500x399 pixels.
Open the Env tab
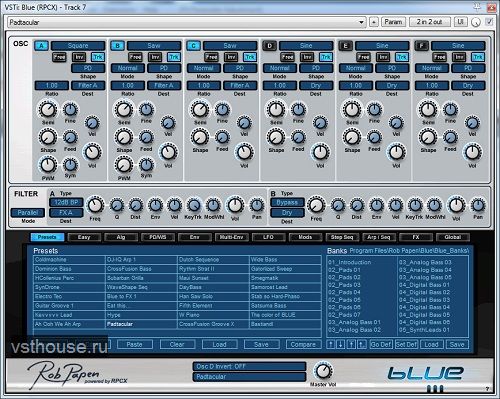point(195,237)
